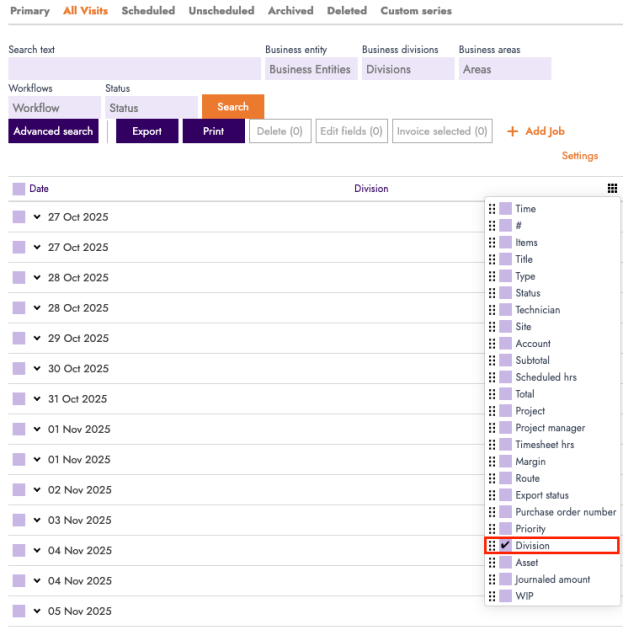Viewport: 623px width, 630px height.
Task: Tick the select-all checkbox beside Date header
Action: [19, 189]
